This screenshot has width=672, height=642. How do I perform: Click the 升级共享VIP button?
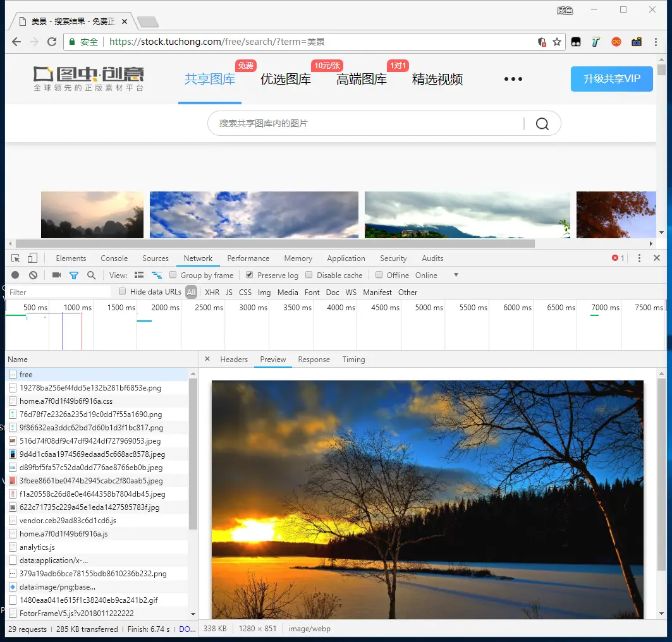611,79
